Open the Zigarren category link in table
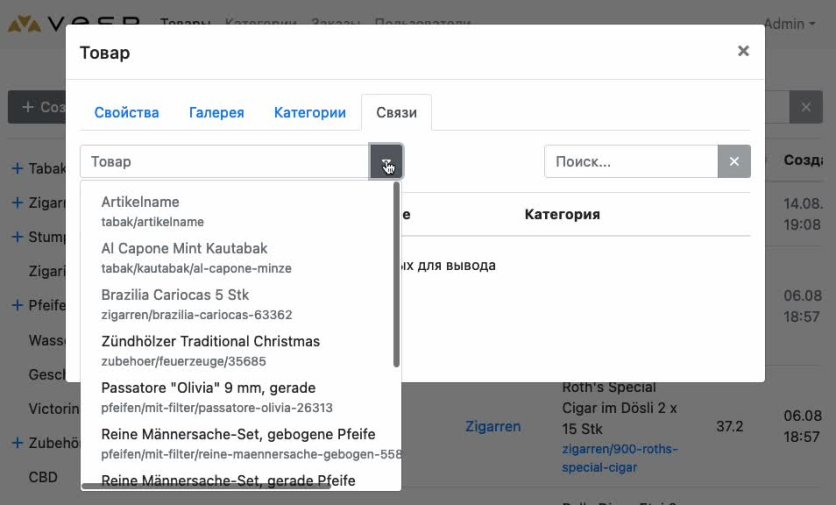 (493, 426)
